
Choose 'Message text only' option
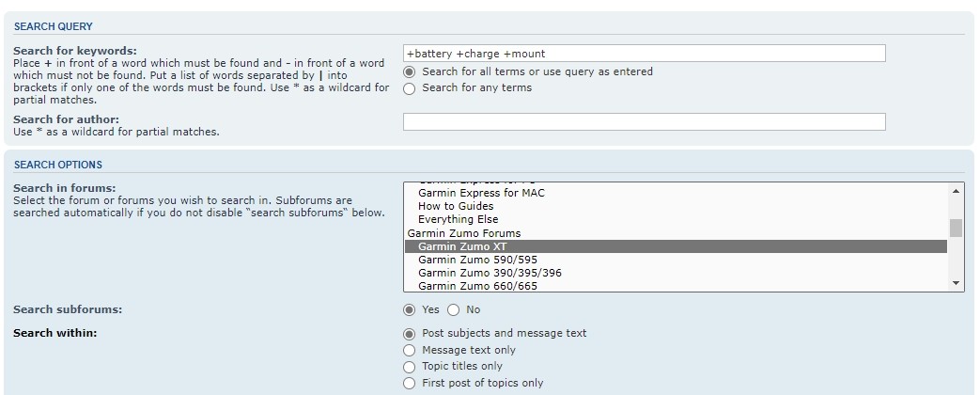point(410,351)
